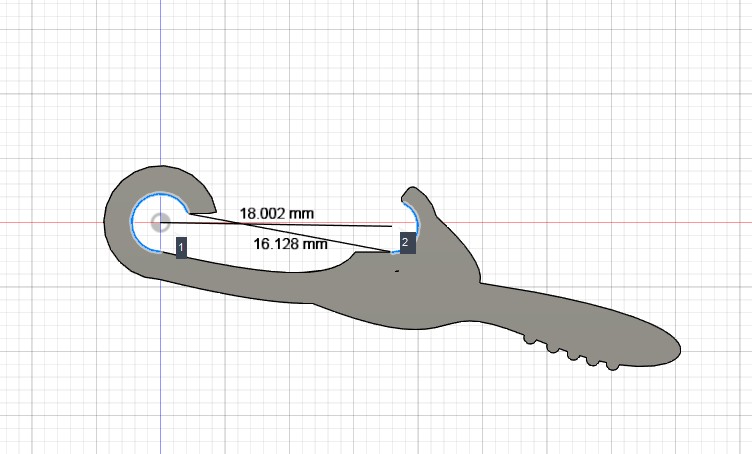Select the last grip bump near handle end
The width and height of the screenshot is (752, 454).
tap(612, 366)
